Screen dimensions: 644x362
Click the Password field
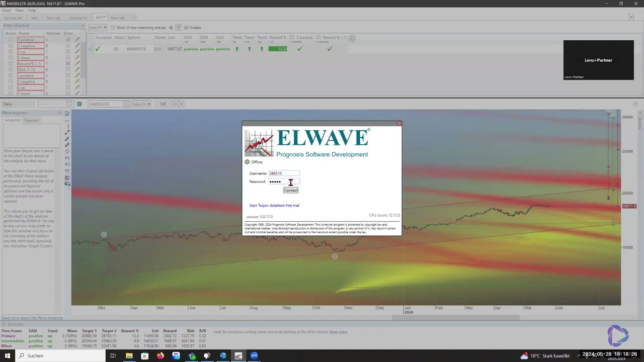(284, 182)
